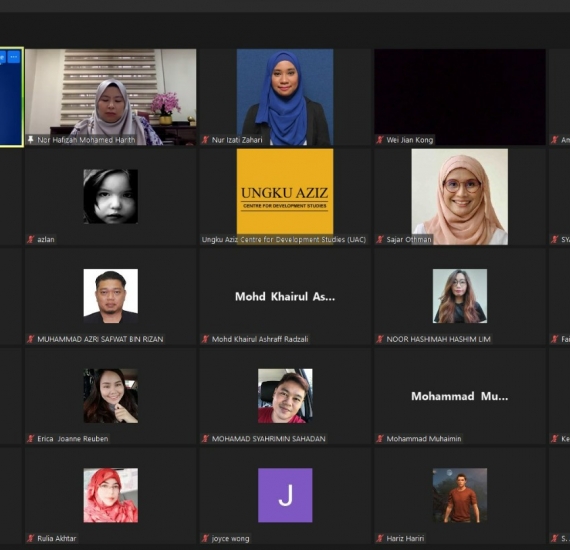
Task: Click NOOR HASHIMAH HASHIM LIM's profile photo
Action: tap(459, 296)
